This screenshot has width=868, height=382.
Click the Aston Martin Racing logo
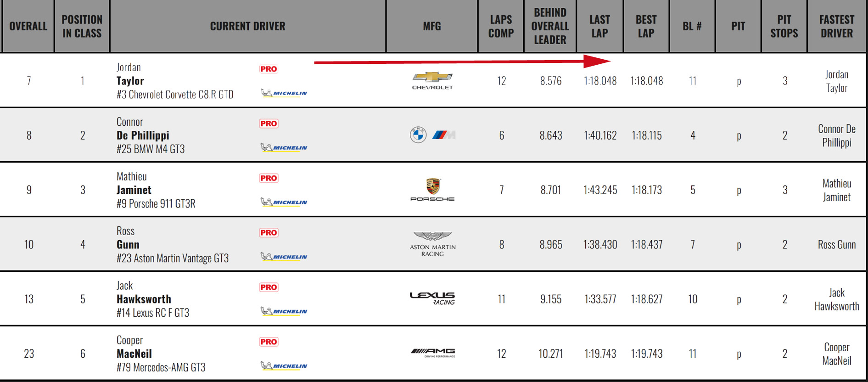tap(432, 244)
